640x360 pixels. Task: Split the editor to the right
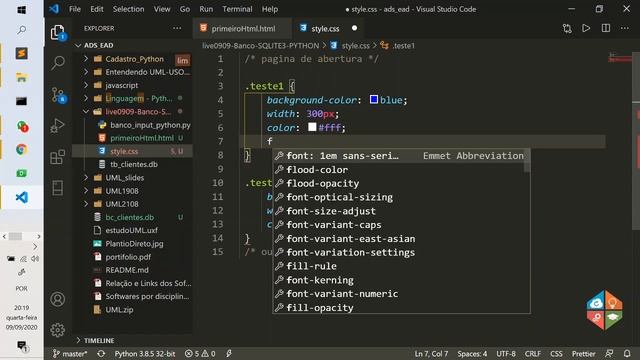606,28
